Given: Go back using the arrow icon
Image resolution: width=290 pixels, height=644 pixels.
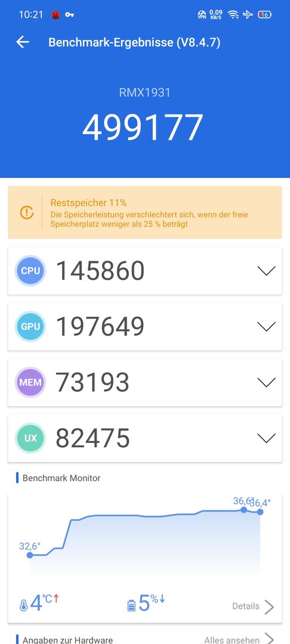Looking at the screenshot, I should pos(23,42).
